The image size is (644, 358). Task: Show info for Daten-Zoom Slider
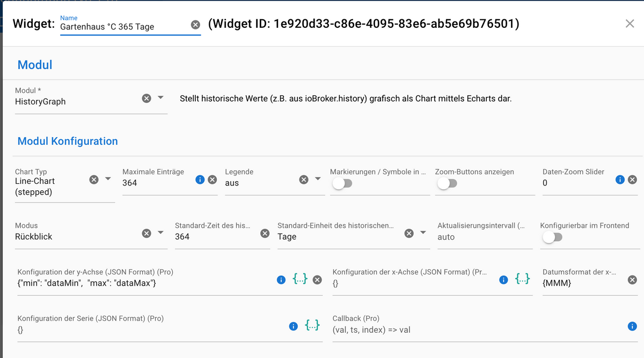(x=620, y=180)
